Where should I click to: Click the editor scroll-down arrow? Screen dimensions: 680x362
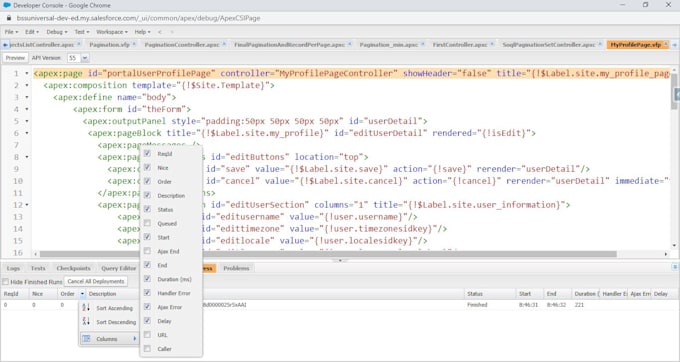(674, 246)
